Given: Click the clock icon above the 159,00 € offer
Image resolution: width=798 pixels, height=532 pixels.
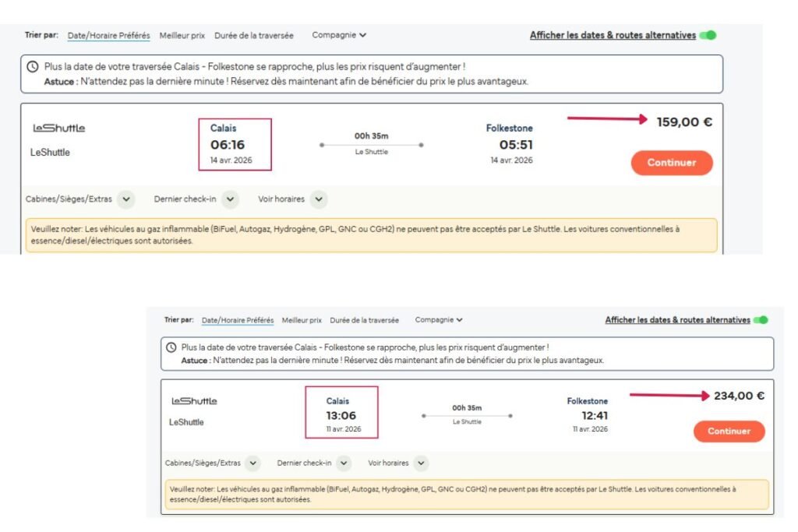Looking at the screenshot, I should click(34, 68).
